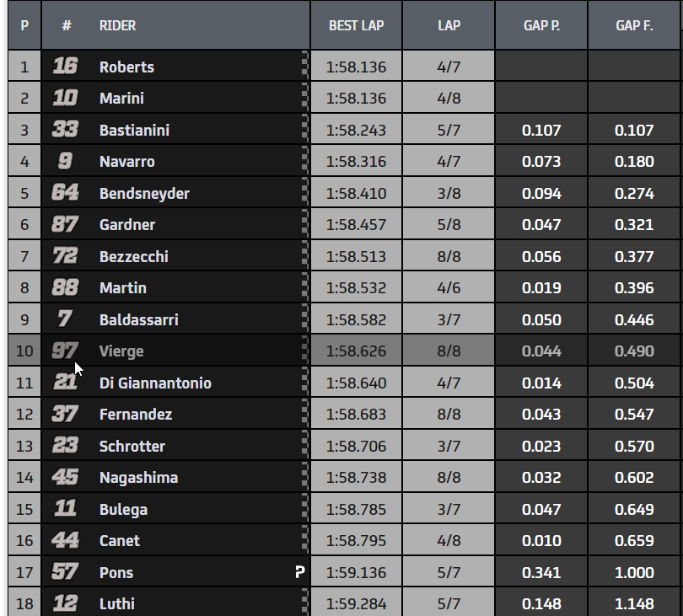Select Nagashima's number 45 badge
Viewport: 683px width, 616px height.
click(x=65, y=478)
